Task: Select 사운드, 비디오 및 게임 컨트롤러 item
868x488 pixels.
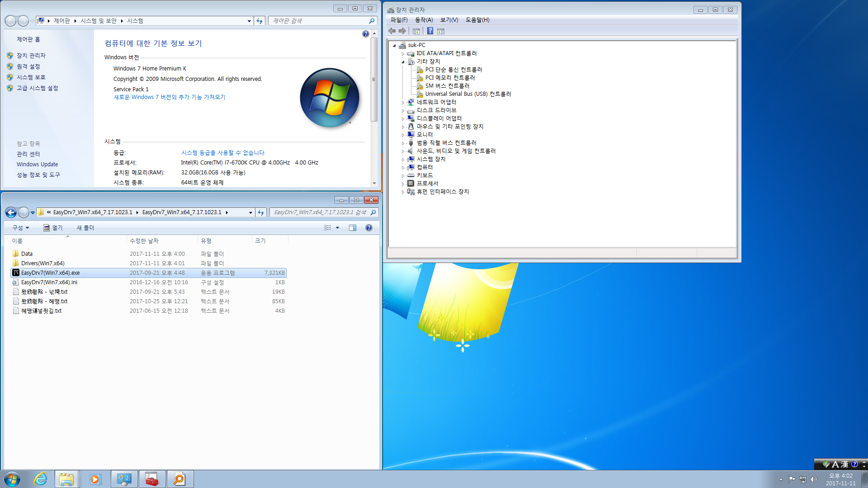Action: tap(456, 151)
